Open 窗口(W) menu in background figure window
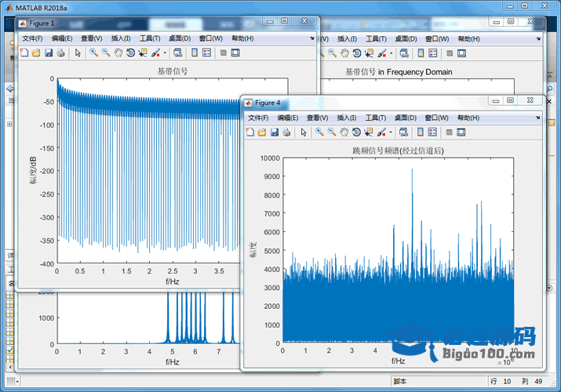This screenshot has height=392, width=561. pyautogui.click(x=437, y=38)
